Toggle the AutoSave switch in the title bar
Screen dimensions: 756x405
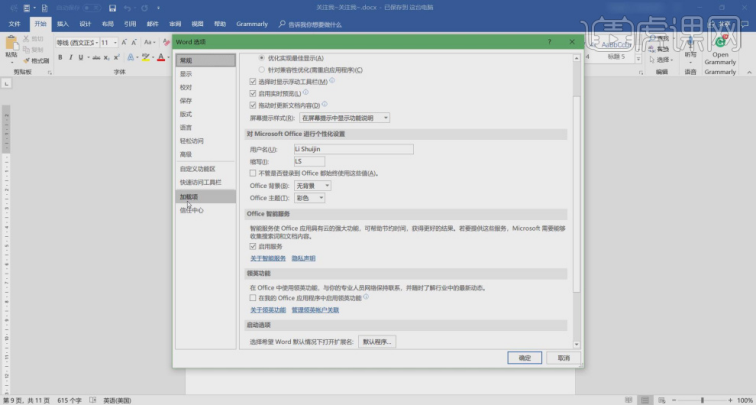(x=92, y=8)
